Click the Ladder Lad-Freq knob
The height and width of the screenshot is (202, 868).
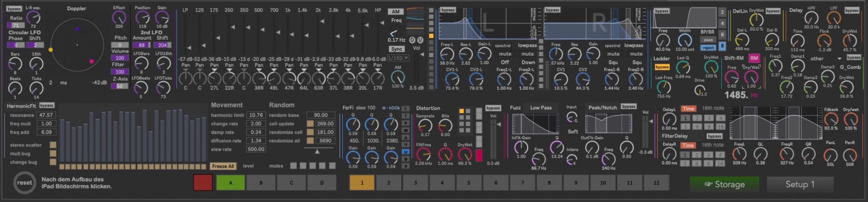(x=663, y=87)
